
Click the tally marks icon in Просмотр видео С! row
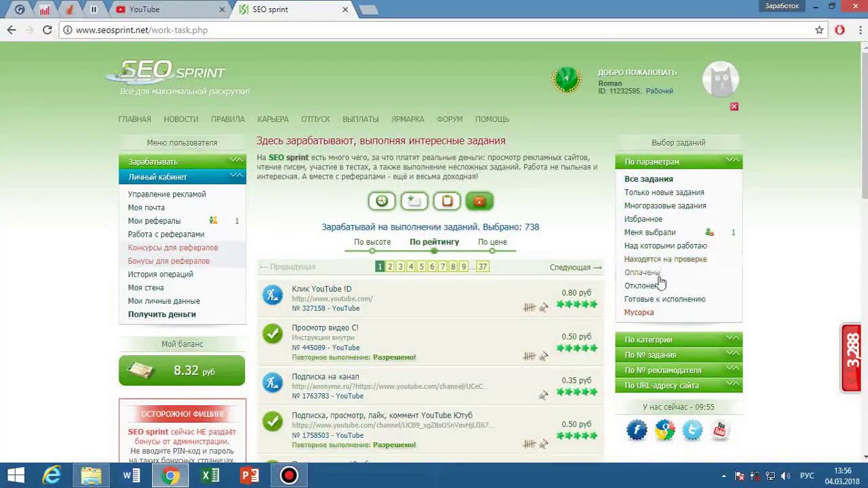point(530,357)
